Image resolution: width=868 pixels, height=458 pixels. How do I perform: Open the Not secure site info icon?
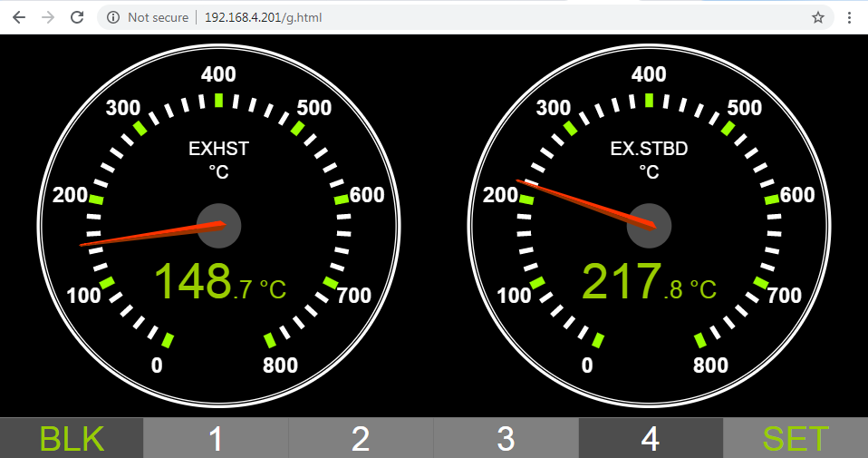[113, 17]
